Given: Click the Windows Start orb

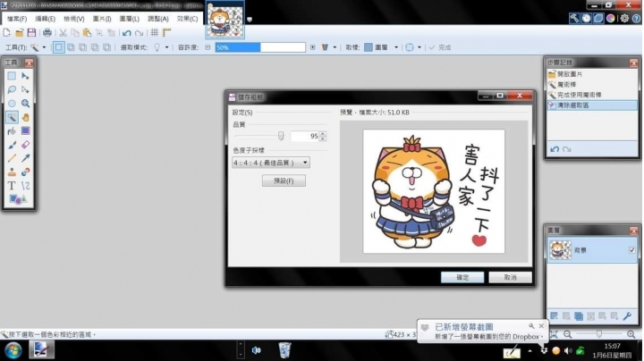Looking at the screenshot, I should (x=13, y=351).
